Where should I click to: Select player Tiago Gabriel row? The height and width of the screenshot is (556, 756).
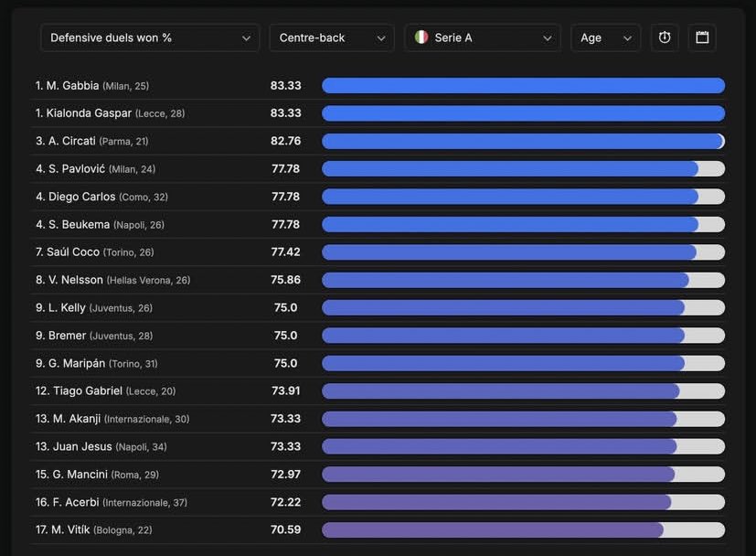[x=378, y=391]
